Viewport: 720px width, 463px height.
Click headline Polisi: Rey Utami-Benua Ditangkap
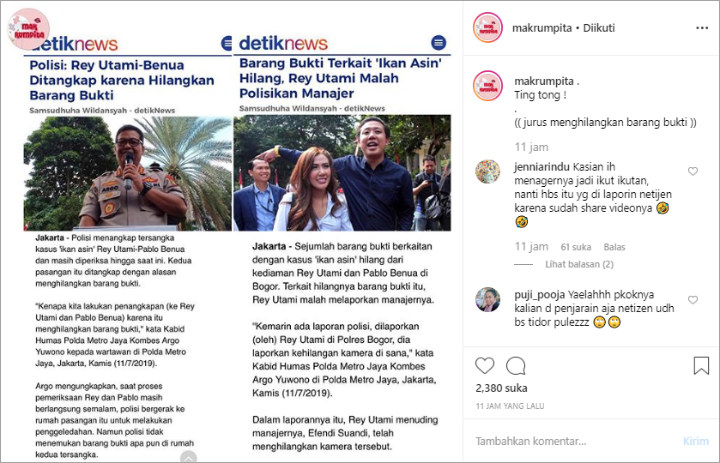tap(122, 80)
